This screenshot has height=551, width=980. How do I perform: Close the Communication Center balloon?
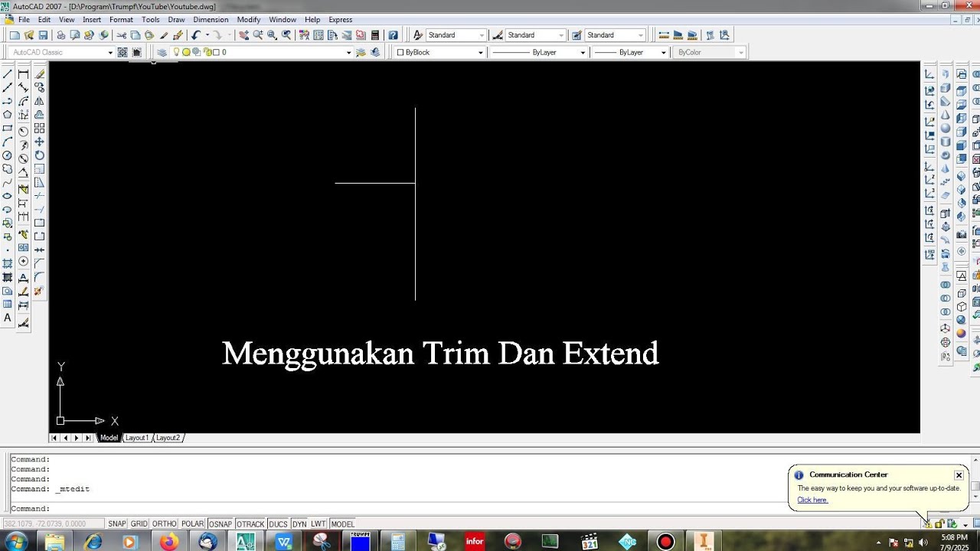tap(959, 475)
